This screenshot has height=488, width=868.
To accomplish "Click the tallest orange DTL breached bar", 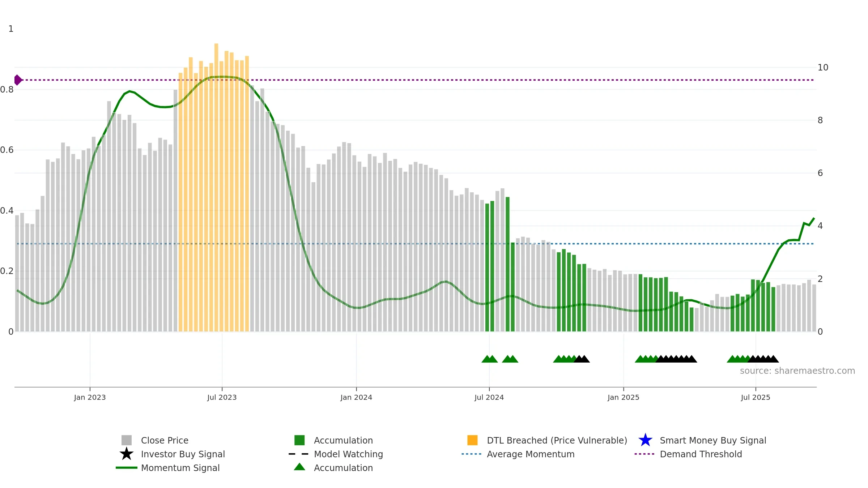I will (x=216, y=187).
